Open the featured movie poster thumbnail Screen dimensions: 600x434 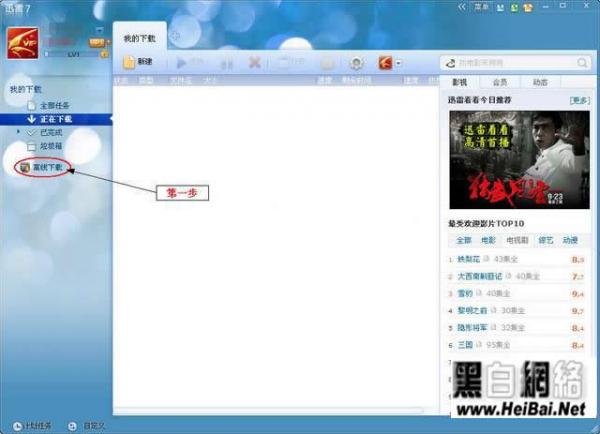point(519,160)
